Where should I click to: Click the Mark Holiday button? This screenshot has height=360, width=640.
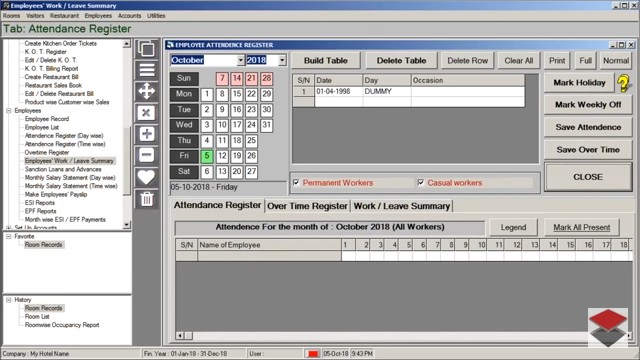coord(579,83)
